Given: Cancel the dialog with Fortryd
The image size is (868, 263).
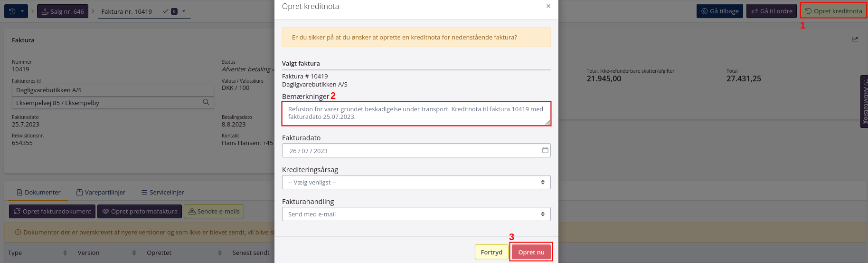Looking at the screenshot, I should pyautogui.click(x=491, y=252).
